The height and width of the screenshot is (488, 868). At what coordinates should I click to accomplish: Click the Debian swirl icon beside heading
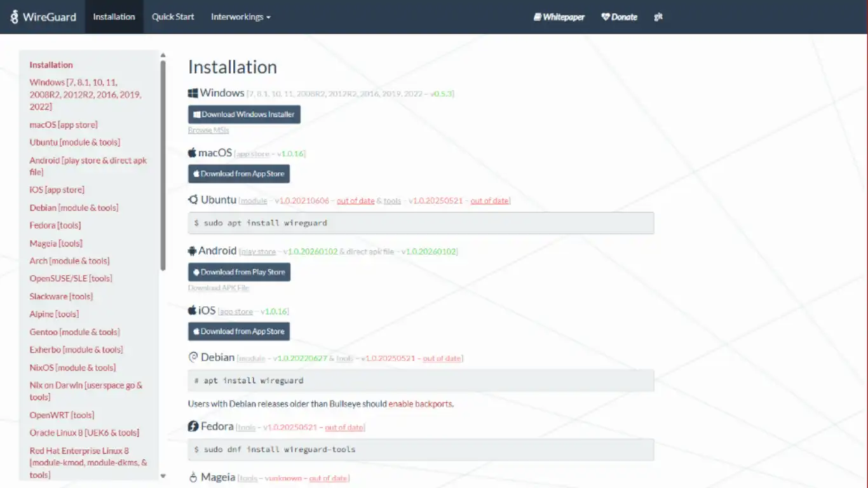(x=193, y=358)
